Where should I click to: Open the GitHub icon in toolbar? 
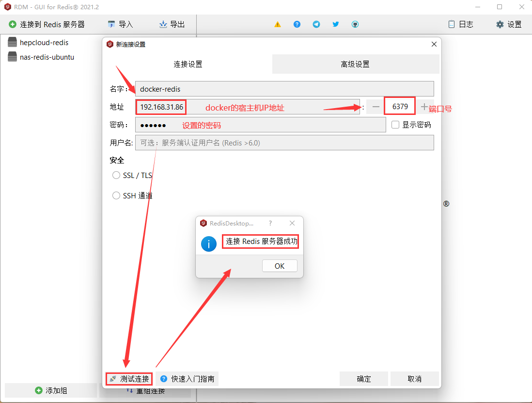[355, 24]
